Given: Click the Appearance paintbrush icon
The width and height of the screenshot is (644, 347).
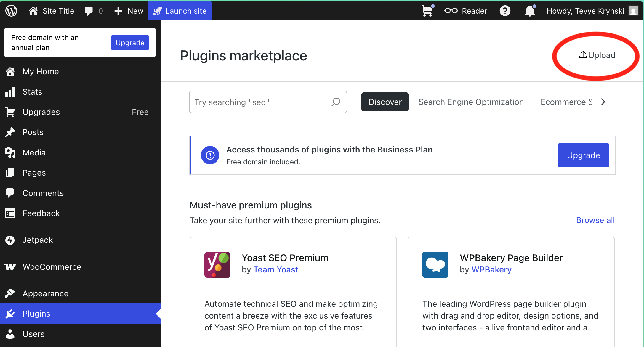Looking at the screenshot, I should (10, 293).
